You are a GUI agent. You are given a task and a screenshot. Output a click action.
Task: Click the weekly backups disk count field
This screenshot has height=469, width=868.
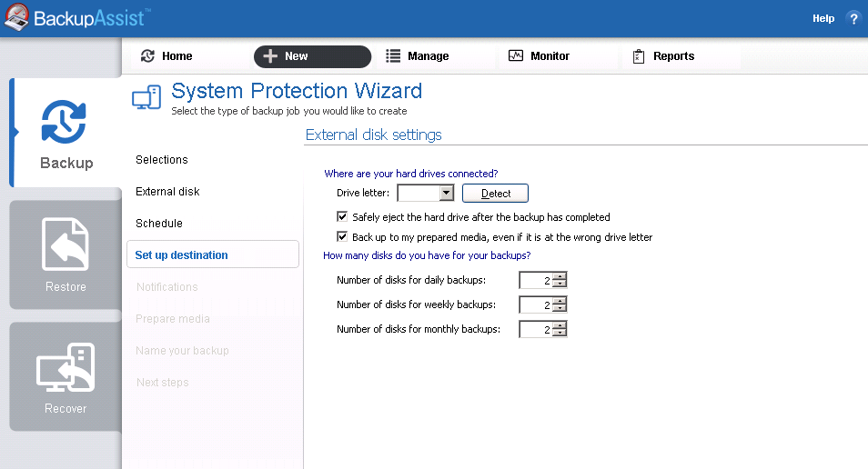coord(536,304)
